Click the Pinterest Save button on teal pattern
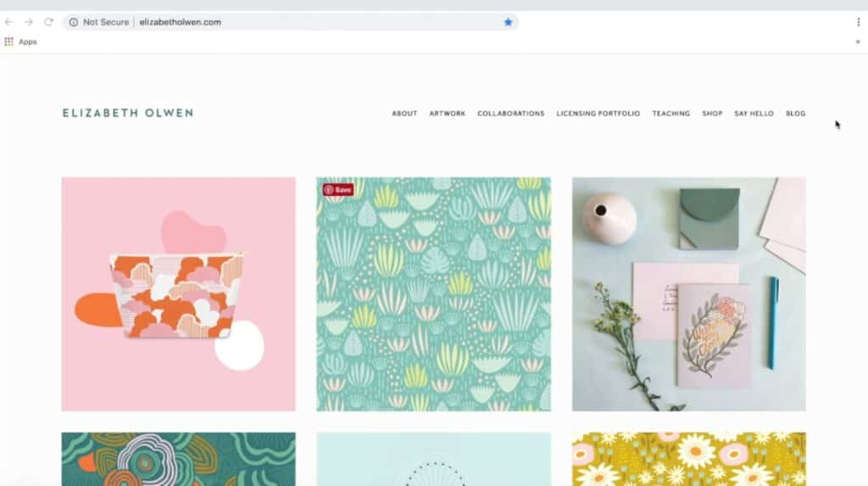Screen dimensions: 868x486 pyautogui.click(x=338, y=190)
